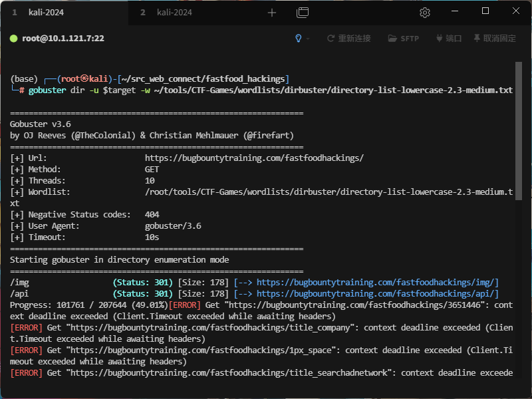Maximize the terminal window
Viewport: 532px width, 399px height.
pyautogui.click(x=485, y=11)
